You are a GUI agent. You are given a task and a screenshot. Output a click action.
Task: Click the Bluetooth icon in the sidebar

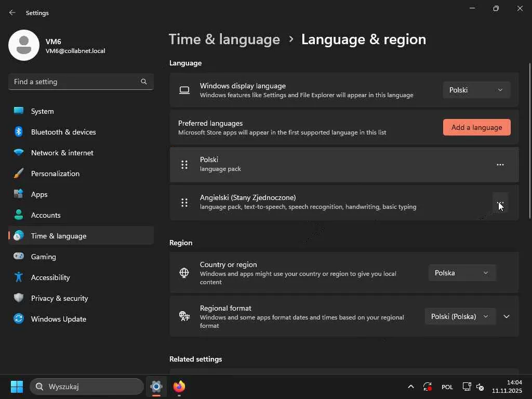19,131
